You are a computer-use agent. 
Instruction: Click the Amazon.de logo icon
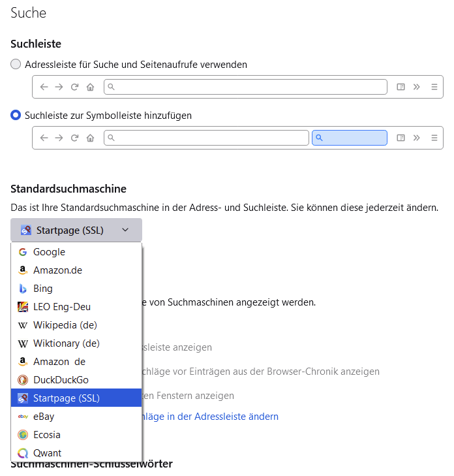click(23, 270)
